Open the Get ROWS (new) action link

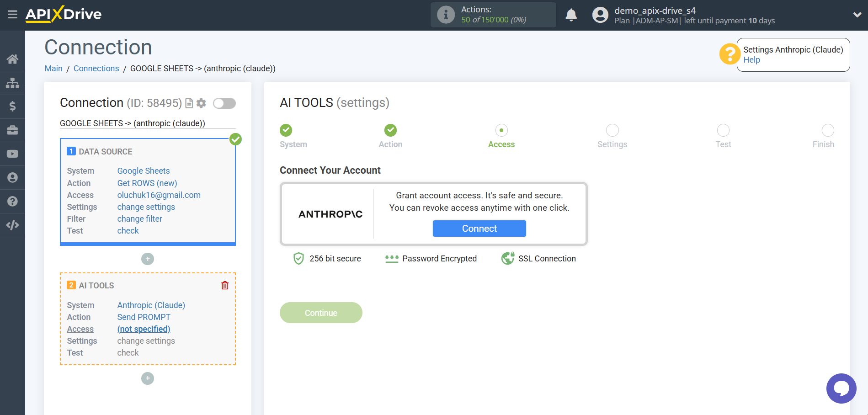point(147,183)
